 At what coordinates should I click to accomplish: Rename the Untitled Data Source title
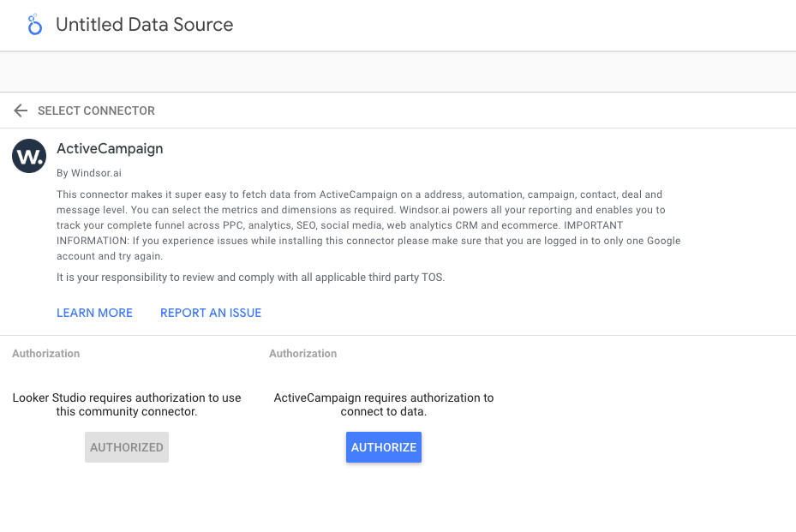[144, 25]
